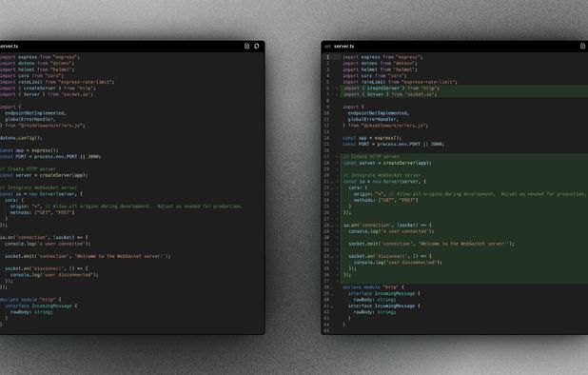This screenshot has height=375, width=588.
Task: Click 'import dotenv' on line 2 in right window
Action: (381, 64)
